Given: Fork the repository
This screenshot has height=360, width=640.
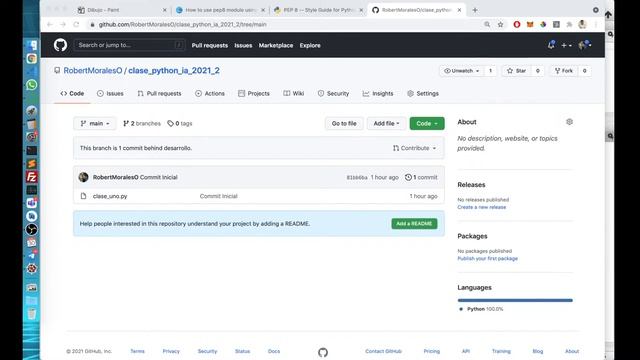Looking at the screenshot, I should coord(564,71).
